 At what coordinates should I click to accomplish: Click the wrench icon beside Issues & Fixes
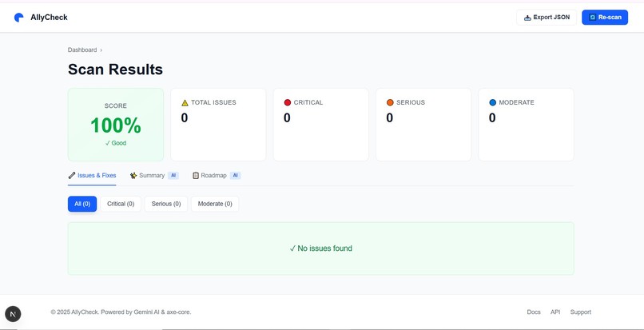[72, 176]
